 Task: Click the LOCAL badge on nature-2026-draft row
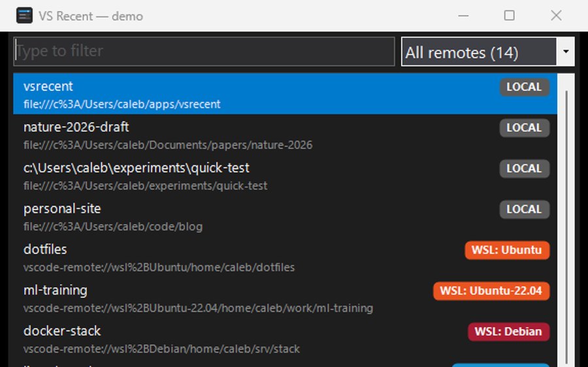point(524,128)
